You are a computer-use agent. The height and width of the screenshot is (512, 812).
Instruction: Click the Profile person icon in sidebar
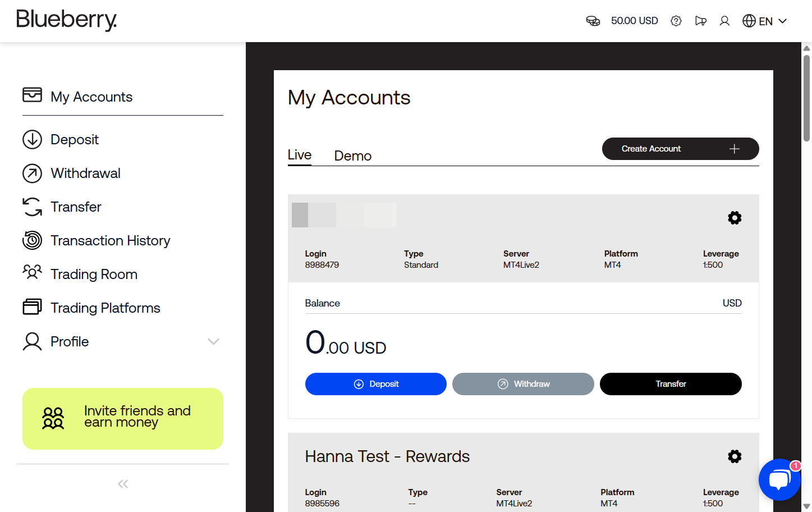tap(32, 341)
